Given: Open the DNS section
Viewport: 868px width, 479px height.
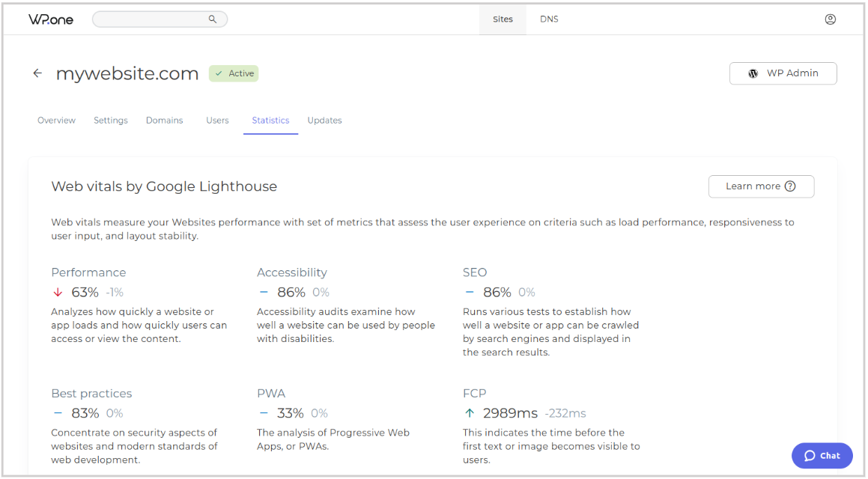Looking at the screenshot, I should point(549,19).
